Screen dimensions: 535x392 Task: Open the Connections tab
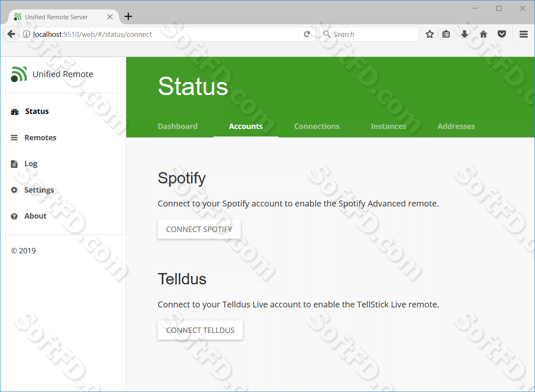(317, 126)
